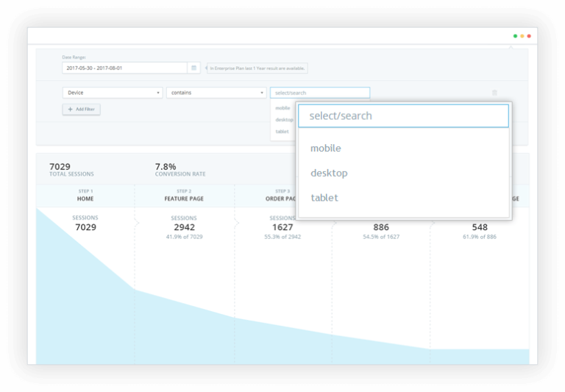Click the 61.9% of 886 text
The width and height of the screenshot is (565, 392).
tap(480, 237)
